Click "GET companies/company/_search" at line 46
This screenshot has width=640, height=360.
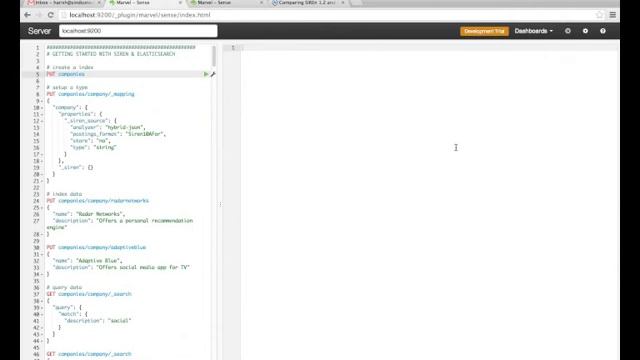(89, 354)
